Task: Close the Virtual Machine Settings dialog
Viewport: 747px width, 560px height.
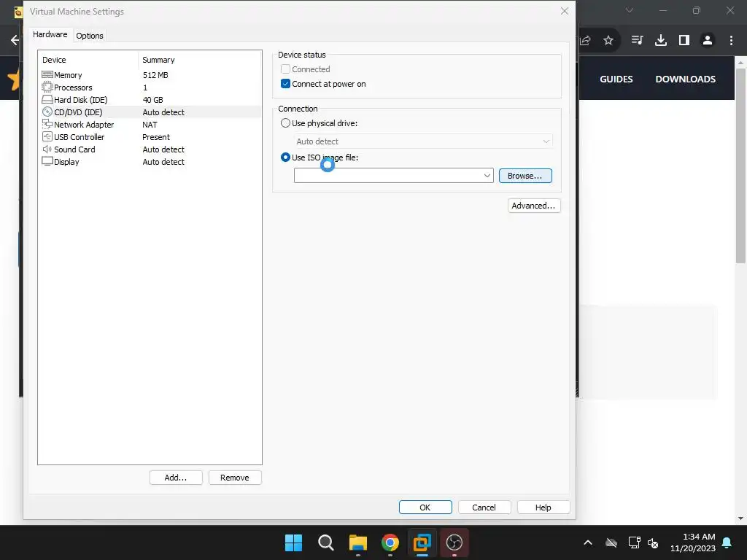Action: [565, 11]
